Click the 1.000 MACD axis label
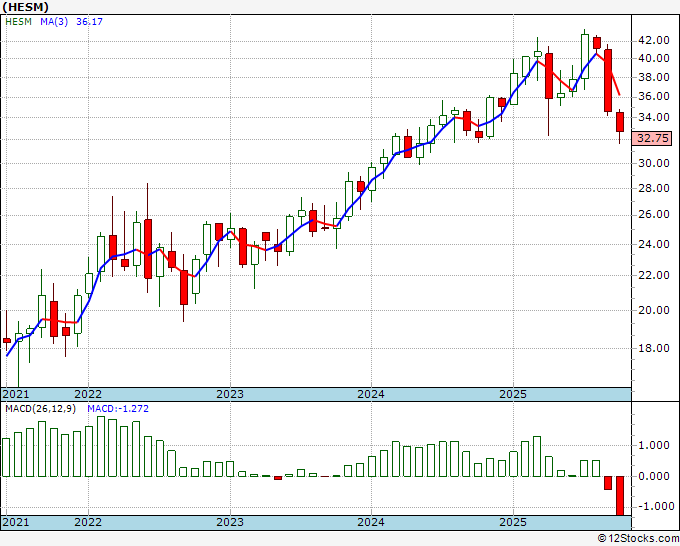Viewport: 680px width, 546px height. [656, 445]
